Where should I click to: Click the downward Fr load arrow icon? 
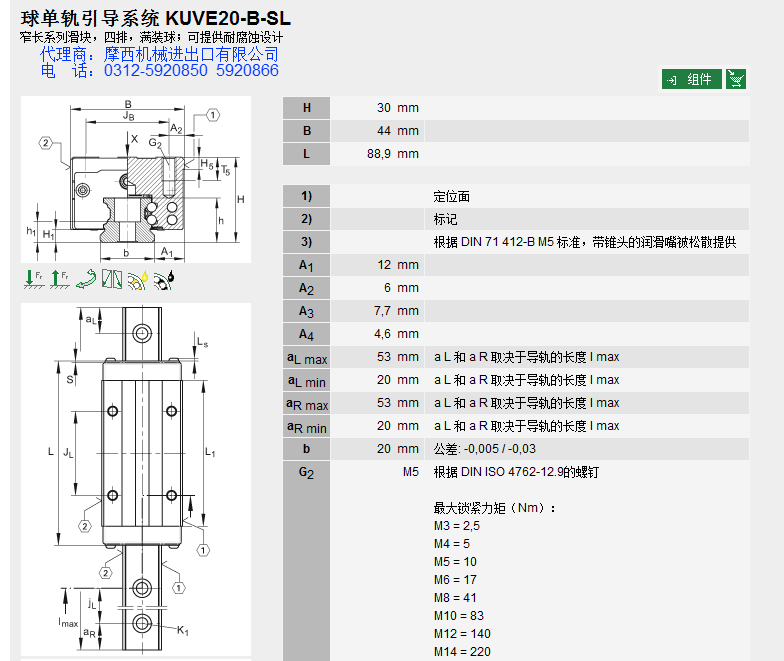pyautogui.click(x=31, y=280)
